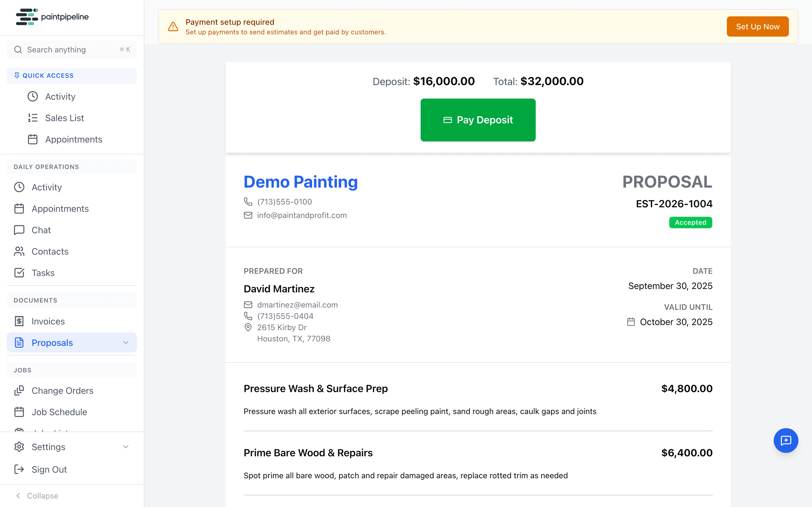This screenshot has height=507, width=812.
Task: Open Sales List under Quick Access
Action: [64, 118]
